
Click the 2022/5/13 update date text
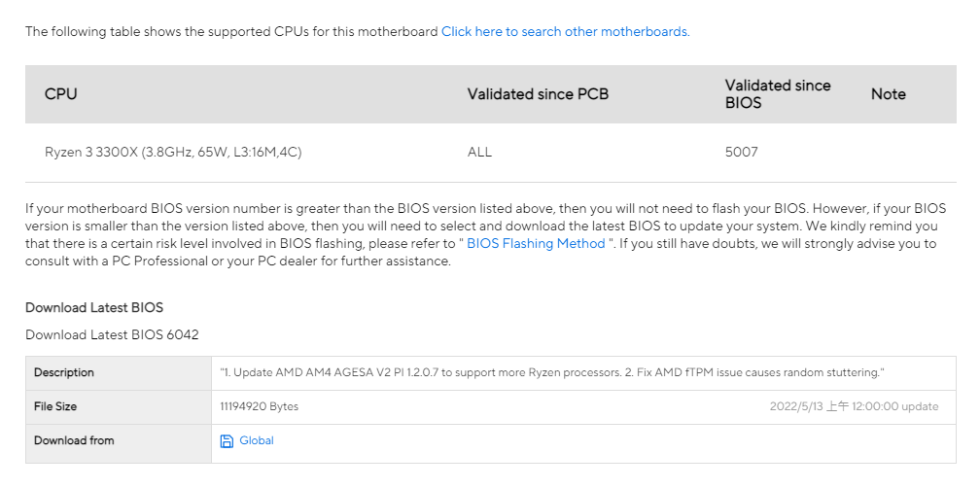point(854,406)
